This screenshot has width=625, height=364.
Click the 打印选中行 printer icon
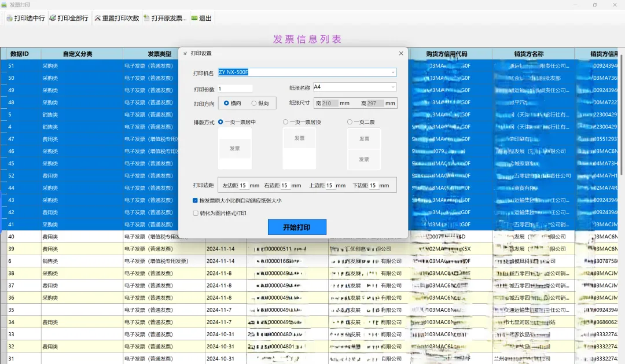click(10, 19)
